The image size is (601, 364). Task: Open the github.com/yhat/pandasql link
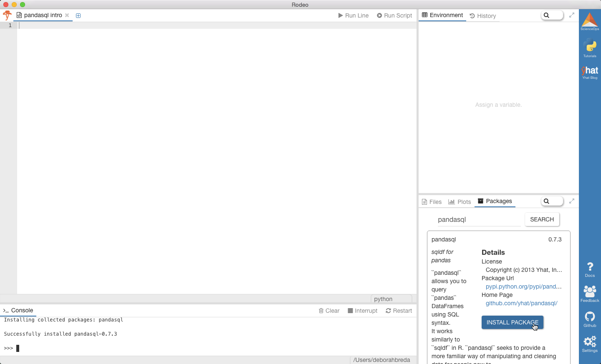tap(522, 303)
